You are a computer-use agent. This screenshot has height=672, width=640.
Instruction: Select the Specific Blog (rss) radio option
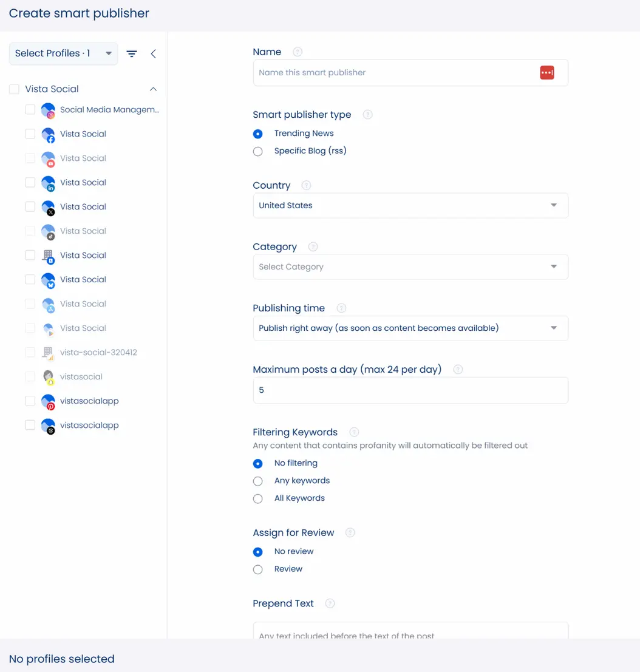click(x=258, y=151)
